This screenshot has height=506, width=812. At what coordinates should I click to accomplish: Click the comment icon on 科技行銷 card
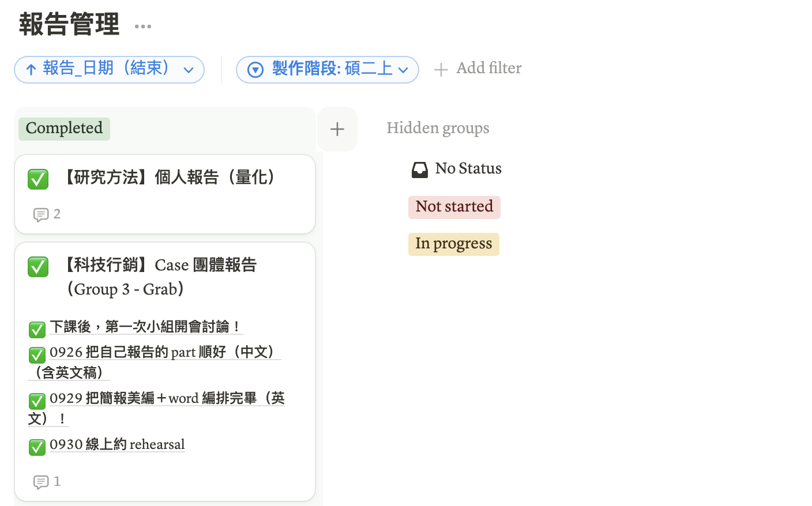pos(40,482)
